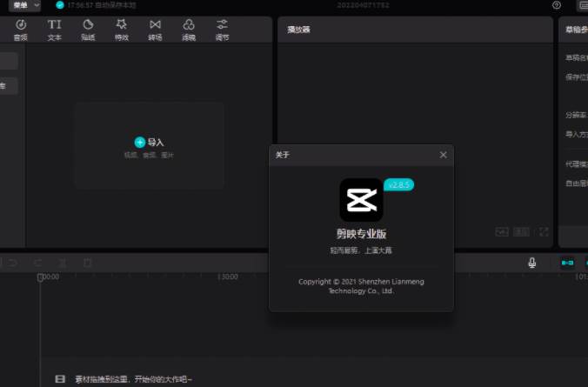Click the v2.8.5 version badge
This screenshot has height=387, width=588.
tap(399, 185)
